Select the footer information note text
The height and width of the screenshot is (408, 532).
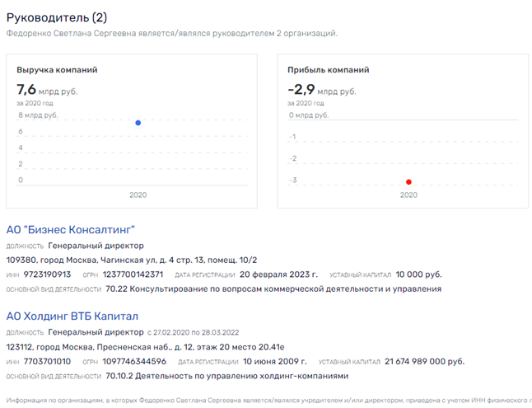tap(269, 401)
